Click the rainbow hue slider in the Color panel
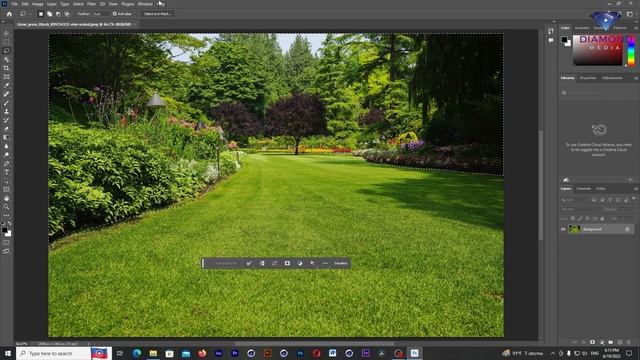The image size is (640, 360). 631,51
